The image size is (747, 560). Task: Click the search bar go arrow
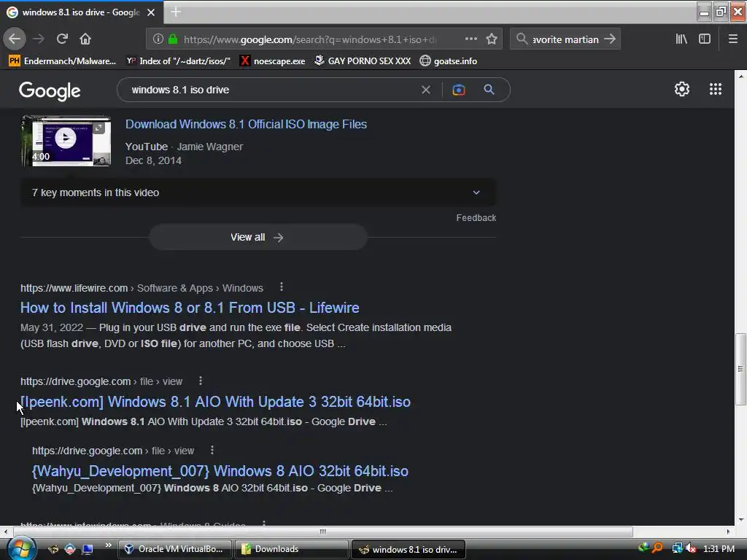pyautogui.click(x=610, y=39)
